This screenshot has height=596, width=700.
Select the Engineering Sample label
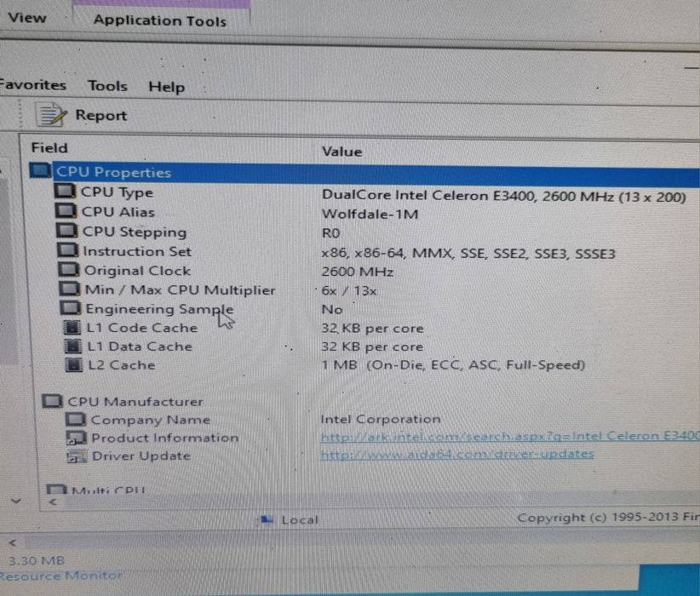[x=160, y=309]
